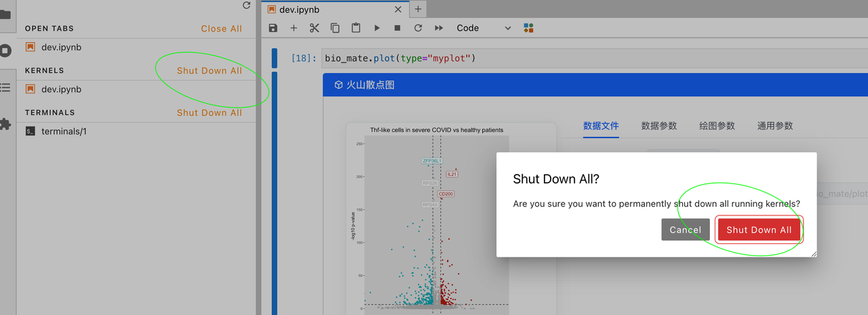Viewport: 868px width, 315px height.
Task: Cancel the shut down dialog
Action: pos(685,230)
